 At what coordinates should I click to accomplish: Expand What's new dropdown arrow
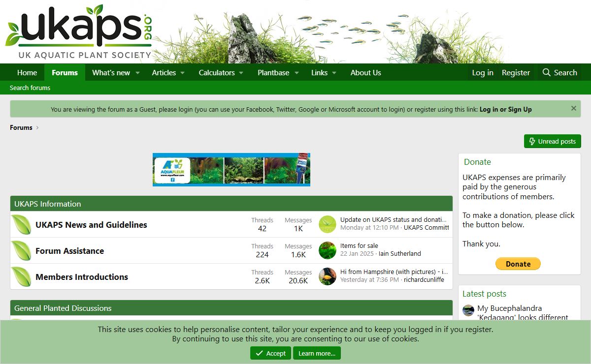138,73
